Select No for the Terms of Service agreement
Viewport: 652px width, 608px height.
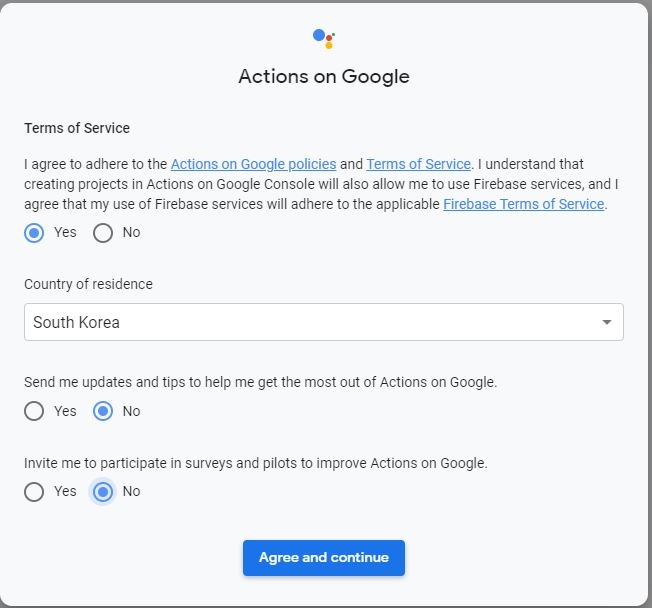tap(103, 233)
